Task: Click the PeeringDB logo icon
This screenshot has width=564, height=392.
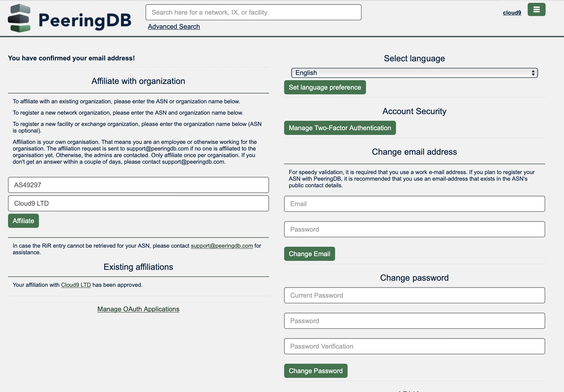Action: point(19,18)
